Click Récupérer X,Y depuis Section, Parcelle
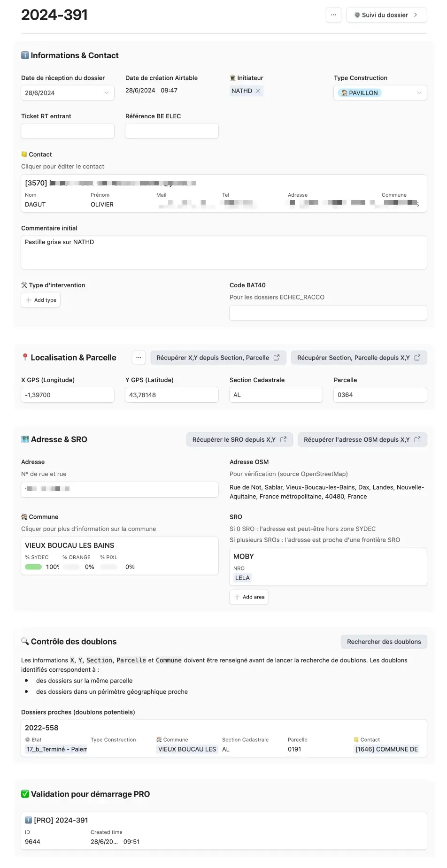Screen dimensions: 447x868 pyautogui.click(x=218, y=358)
